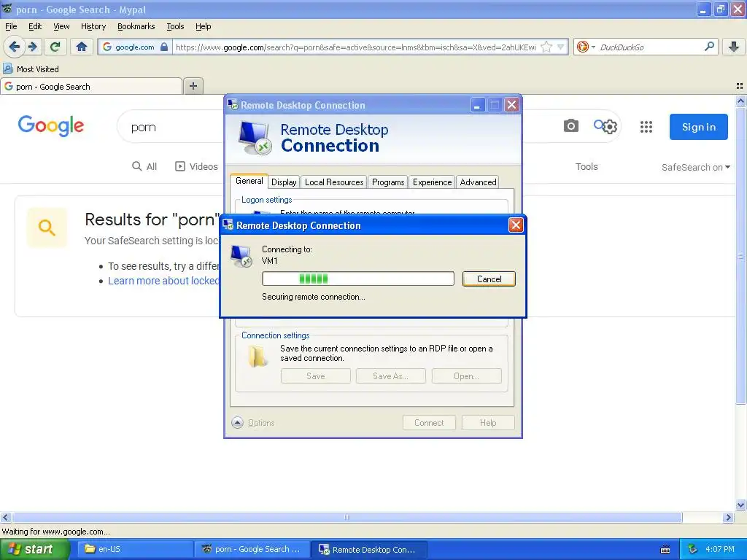Select the Videos results tab
Image resolution: width=747 pixels, height=560 pixels.
196,166
